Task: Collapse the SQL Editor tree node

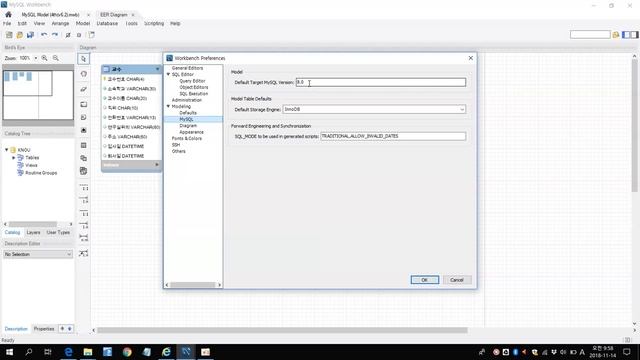Action: [x=168, y=74]
